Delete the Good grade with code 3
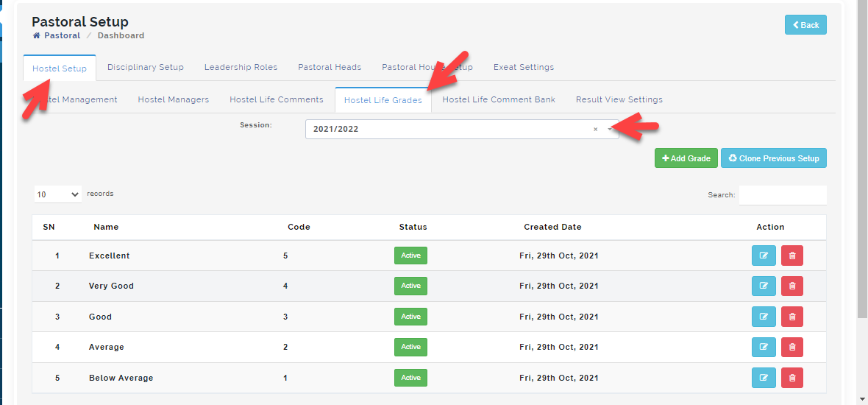The width and height of the screenshot is (868, 405). pos(791,317)
